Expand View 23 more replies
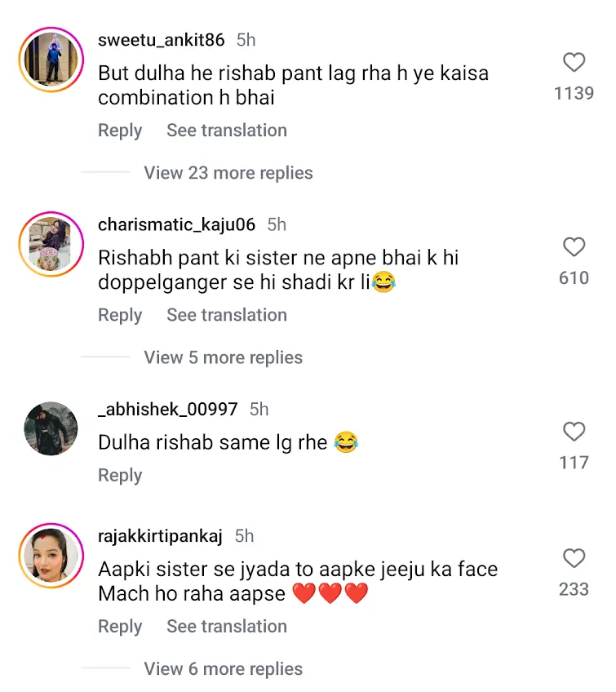Image resolution: width=616 pixels, height=692 pixels. click(228, 173)
